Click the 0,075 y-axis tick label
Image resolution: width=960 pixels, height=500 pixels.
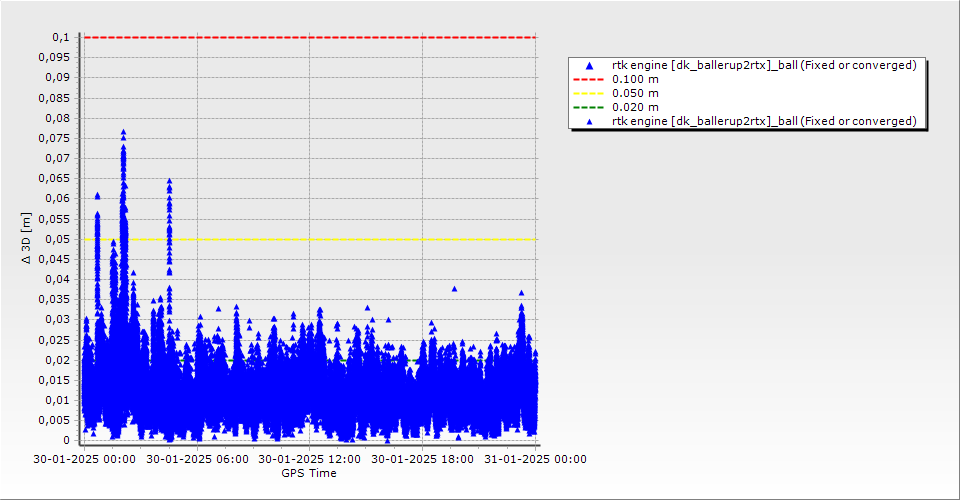click(54, 138)
